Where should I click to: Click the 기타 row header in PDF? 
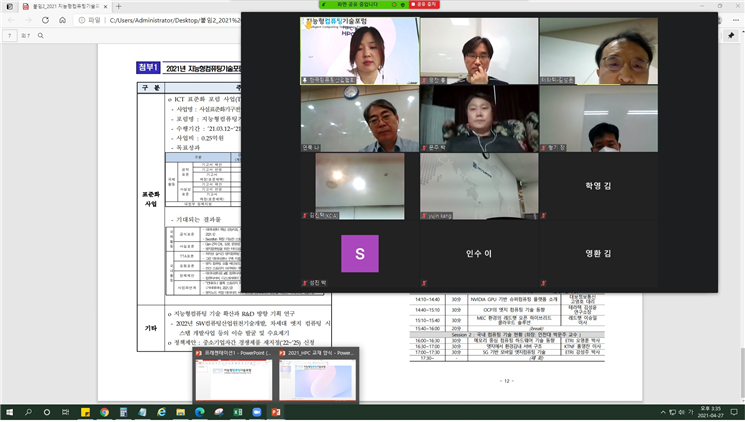coord(151,328)
